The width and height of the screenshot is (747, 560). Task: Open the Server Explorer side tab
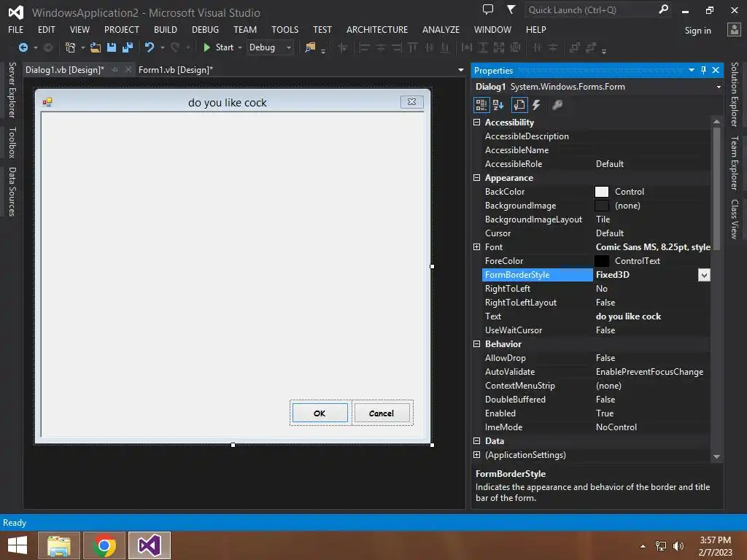tap(12, 90)
